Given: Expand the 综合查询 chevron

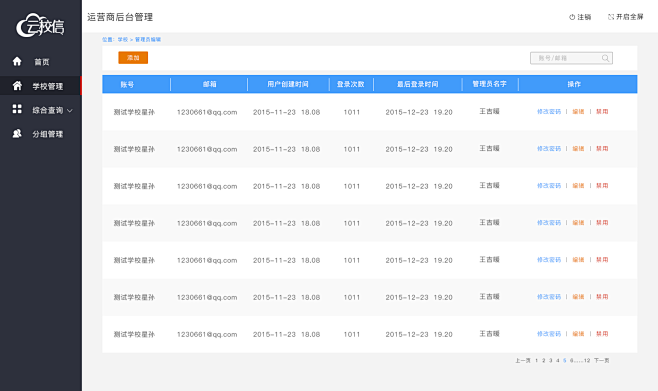Looking at the screenshot, I should [70, 110].
